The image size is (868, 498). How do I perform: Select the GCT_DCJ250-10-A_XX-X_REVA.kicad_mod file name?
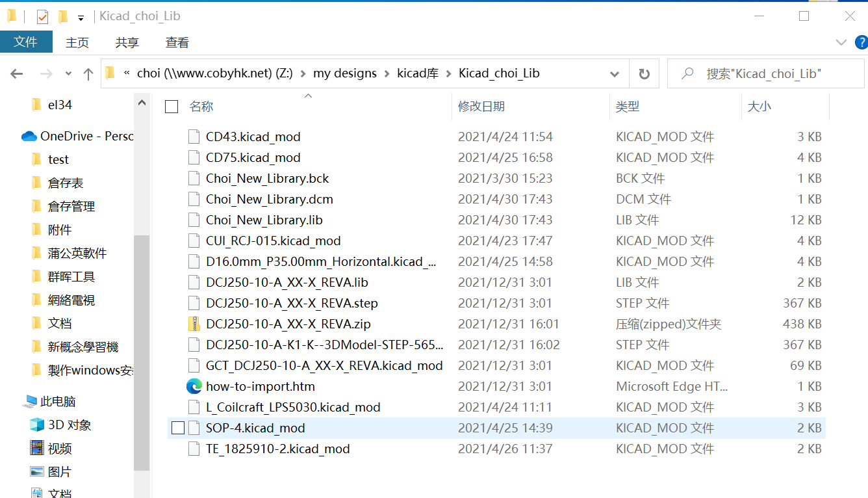point(324,365)
